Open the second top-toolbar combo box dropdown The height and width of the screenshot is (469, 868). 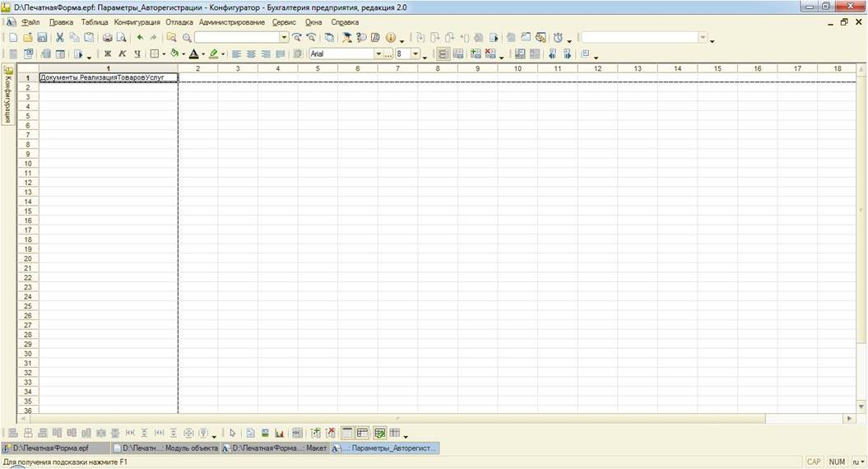[703, 38]
